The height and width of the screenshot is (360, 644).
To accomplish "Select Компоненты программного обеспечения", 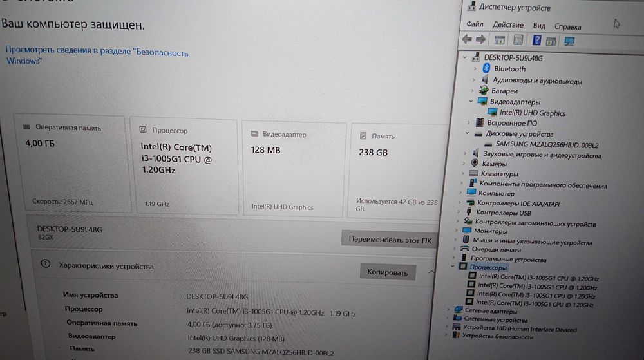I will pyautogui.click(x=544, y=185).
